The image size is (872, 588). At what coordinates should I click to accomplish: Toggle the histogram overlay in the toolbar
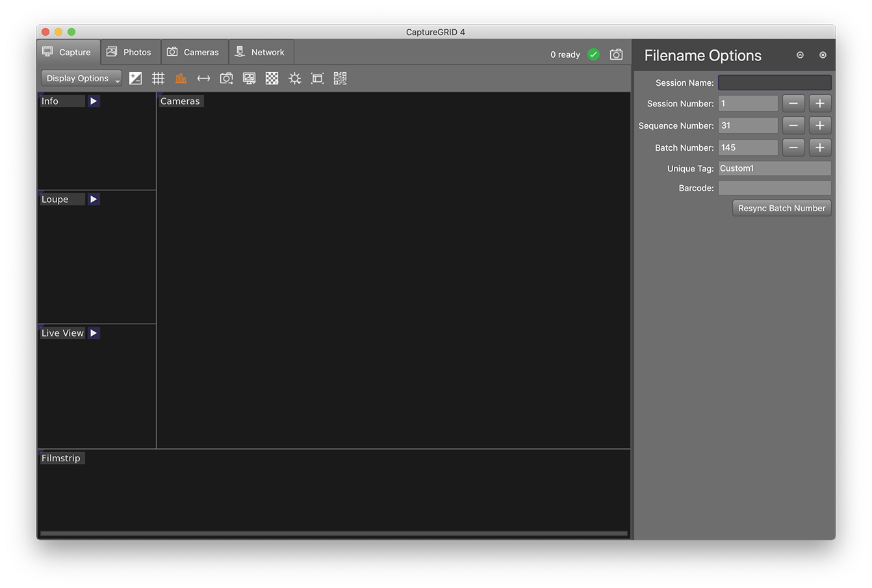click(x=181, y=78)
